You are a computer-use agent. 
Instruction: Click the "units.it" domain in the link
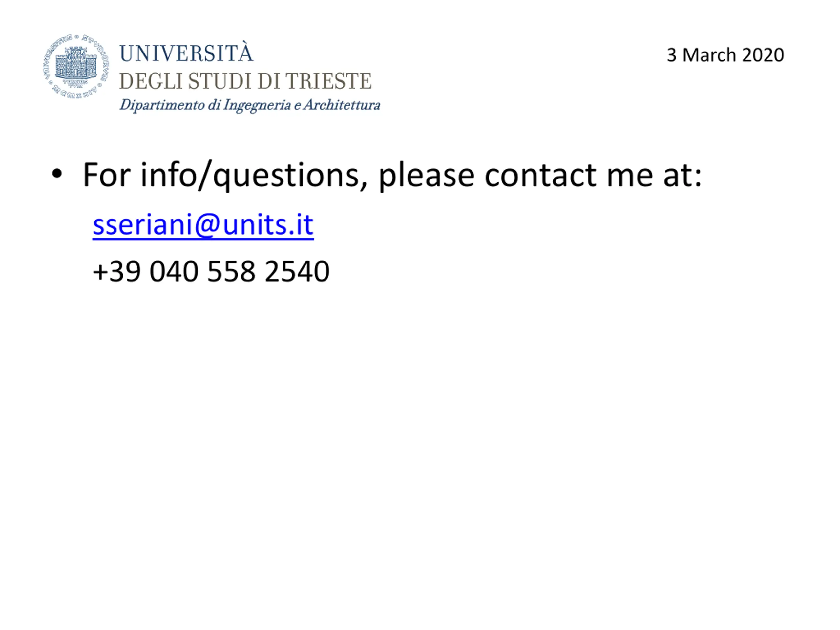(x=268, y=224)
